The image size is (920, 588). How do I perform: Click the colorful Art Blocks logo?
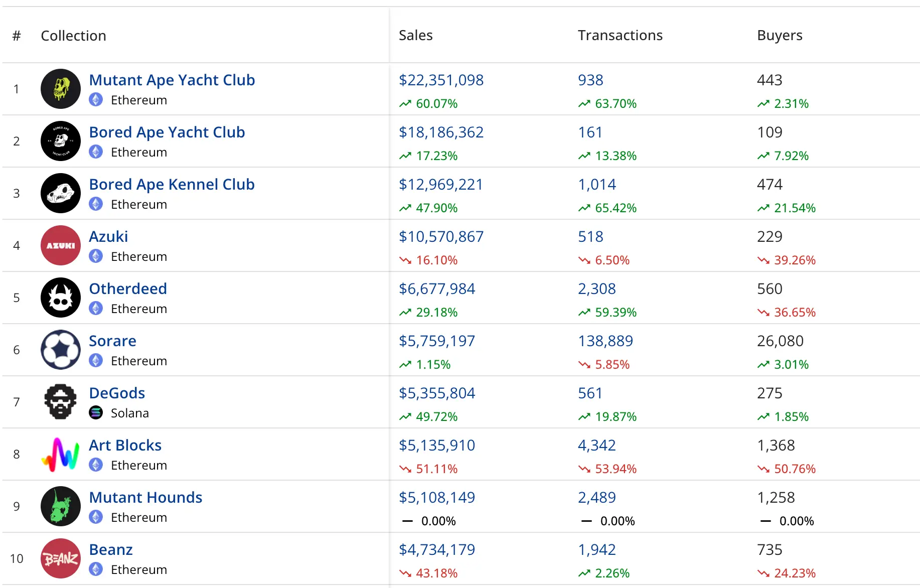(61, 454)
